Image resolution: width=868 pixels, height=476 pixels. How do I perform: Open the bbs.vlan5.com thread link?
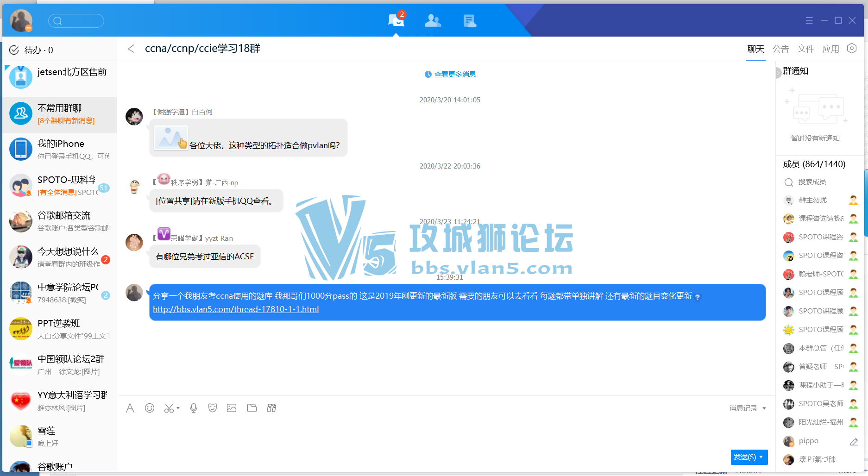point(236,309)
